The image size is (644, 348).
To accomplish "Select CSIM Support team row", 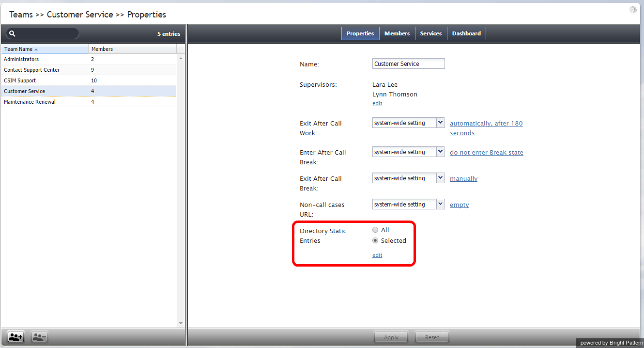I will tap(88, 80).
